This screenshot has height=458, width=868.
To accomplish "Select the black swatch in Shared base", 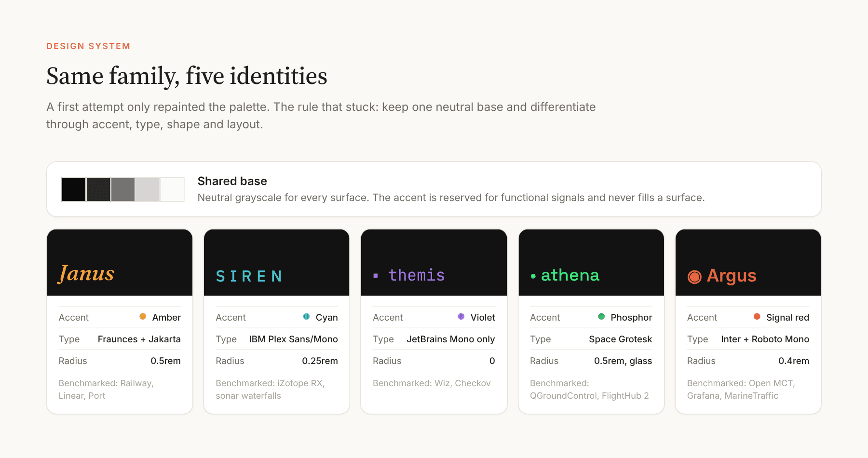I will [x=74, y=189].
